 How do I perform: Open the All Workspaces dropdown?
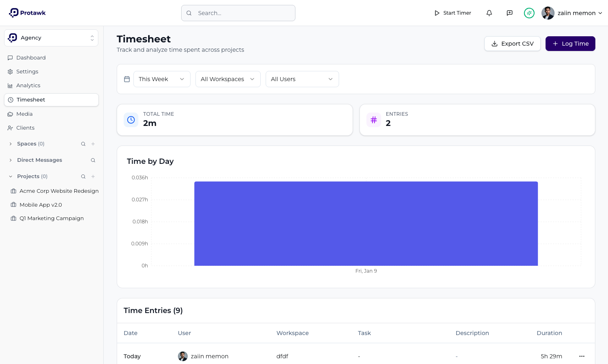click(228, 79)
